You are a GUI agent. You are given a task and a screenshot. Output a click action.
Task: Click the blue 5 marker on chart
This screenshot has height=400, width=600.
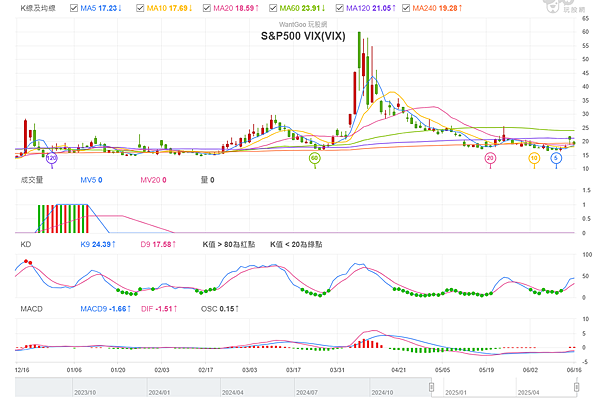[x=556, y=158]
